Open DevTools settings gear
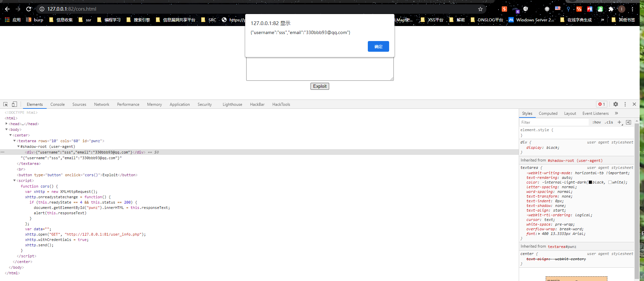 (x=616, y=104)
